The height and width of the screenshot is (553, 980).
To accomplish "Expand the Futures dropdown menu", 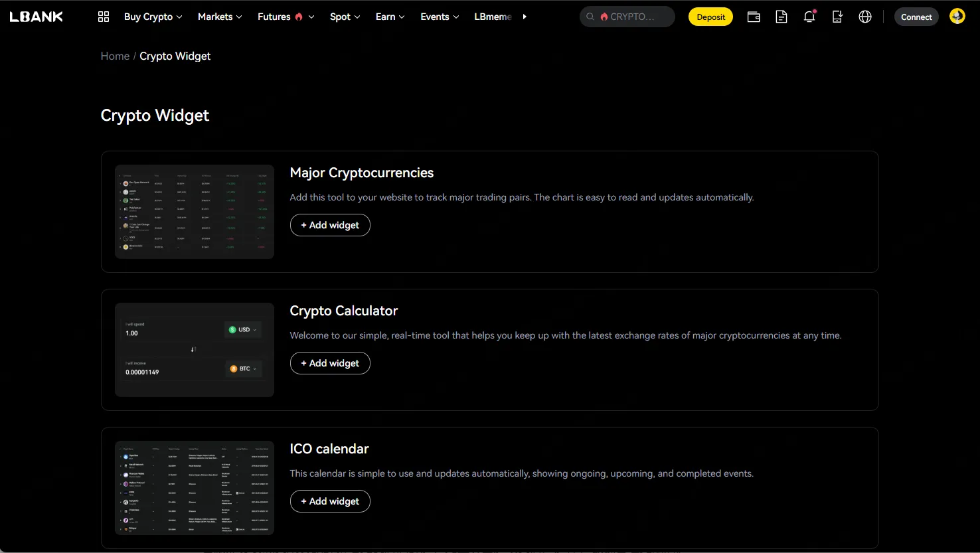I will click(x=286, y=17).
